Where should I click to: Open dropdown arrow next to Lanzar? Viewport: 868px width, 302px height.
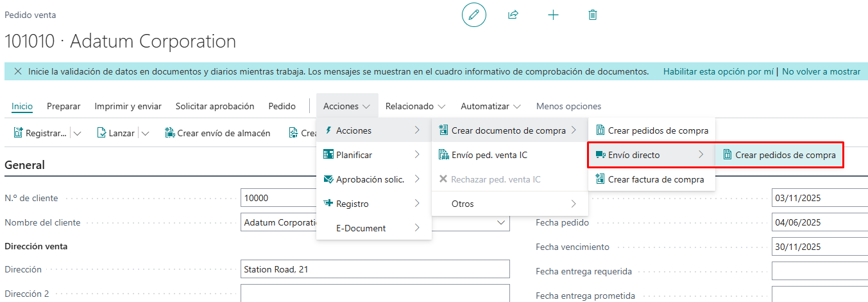tap(144, 133)
